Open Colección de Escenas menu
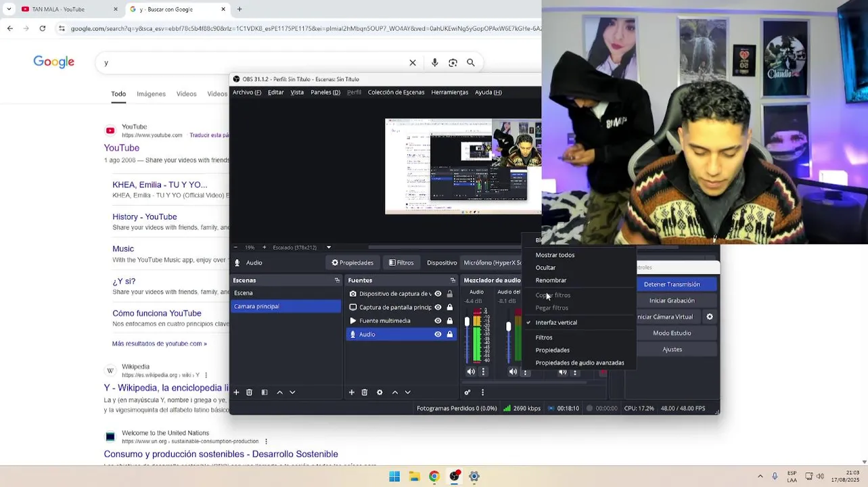This screenshot has width=868, height=487. coord(396,92)
